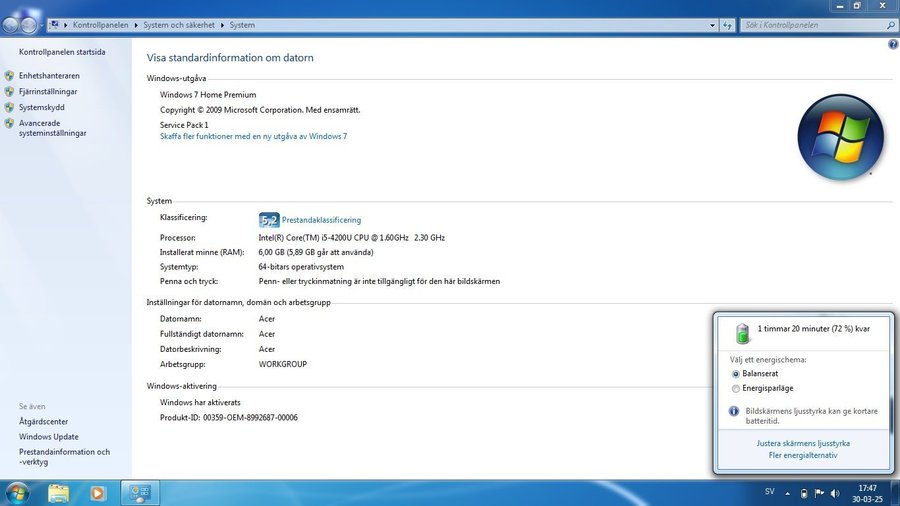Click Justera skärmens ljusstyrka link
900x506 pixels.
pos(803,443)
